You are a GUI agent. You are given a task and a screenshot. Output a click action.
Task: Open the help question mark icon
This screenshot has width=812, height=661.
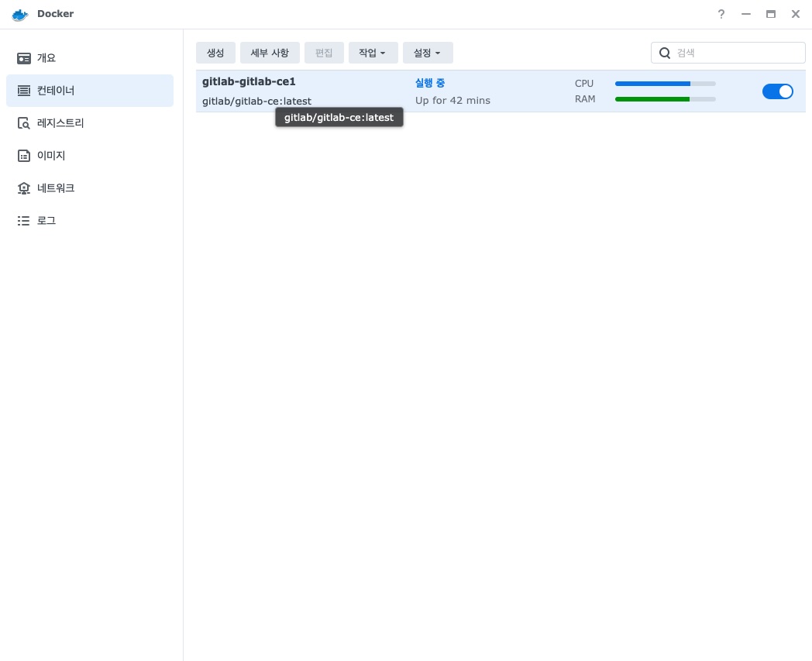tap(721, 14)
